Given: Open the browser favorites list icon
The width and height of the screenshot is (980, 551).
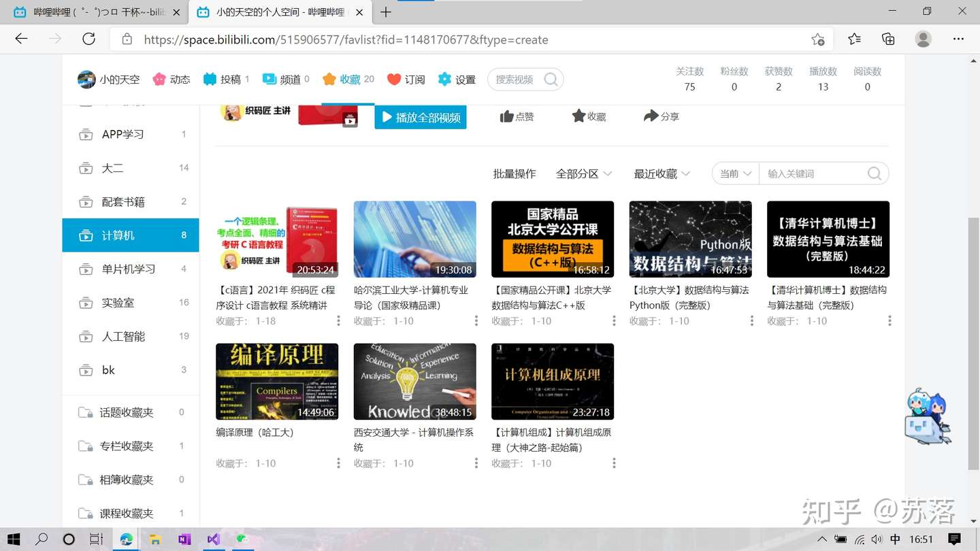Looking at the screenshot, I should pyautogui.click(x=855, y=39).
